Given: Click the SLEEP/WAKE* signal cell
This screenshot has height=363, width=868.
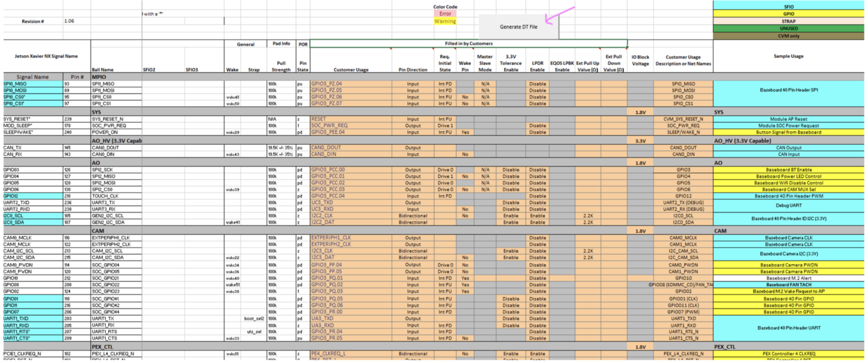Looking at the screenshot, I should click(x=32, y=132).
